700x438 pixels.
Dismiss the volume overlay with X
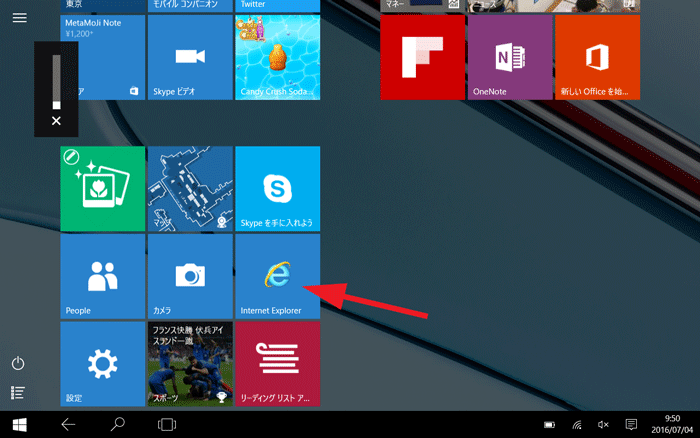56,121
